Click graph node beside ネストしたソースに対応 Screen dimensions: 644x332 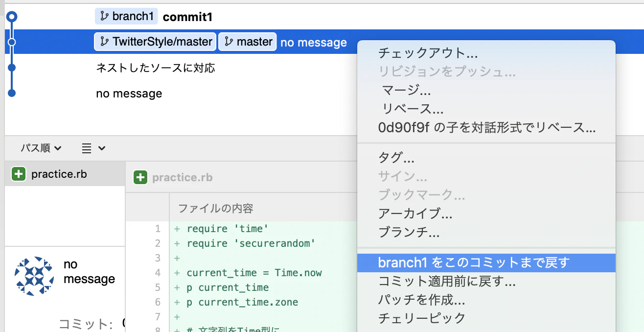click(12, 68)
